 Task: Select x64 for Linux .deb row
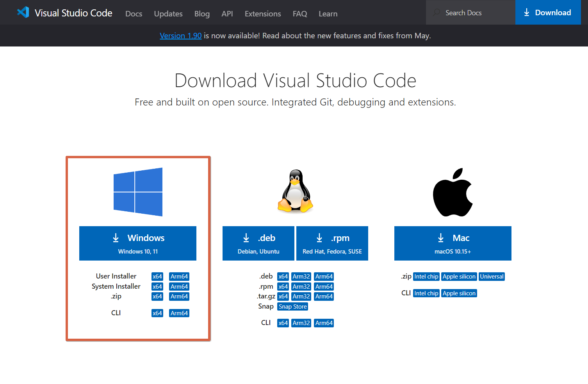283,277
